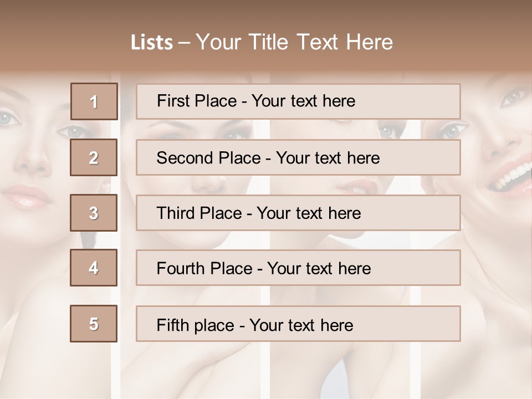Select the Third Place text bar

pos(298,213)
